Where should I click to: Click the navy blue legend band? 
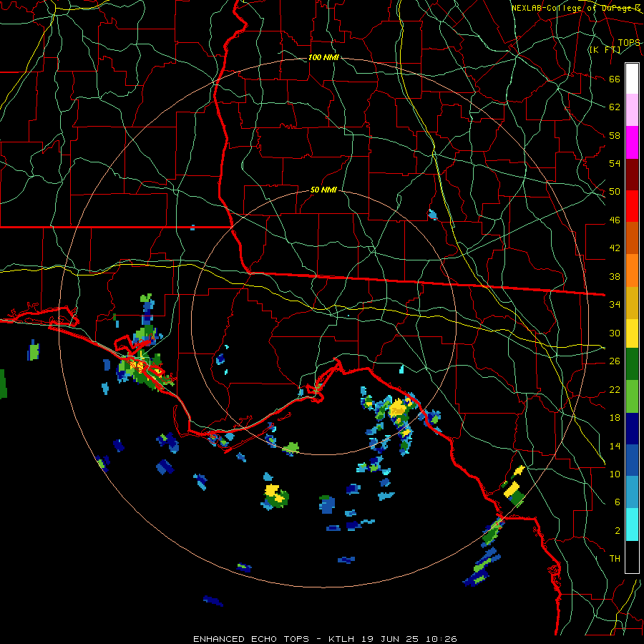(632, 429)
